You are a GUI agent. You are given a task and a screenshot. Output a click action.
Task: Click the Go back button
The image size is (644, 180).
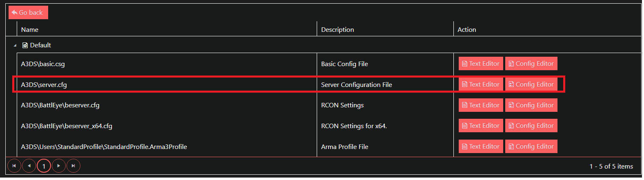28,13
